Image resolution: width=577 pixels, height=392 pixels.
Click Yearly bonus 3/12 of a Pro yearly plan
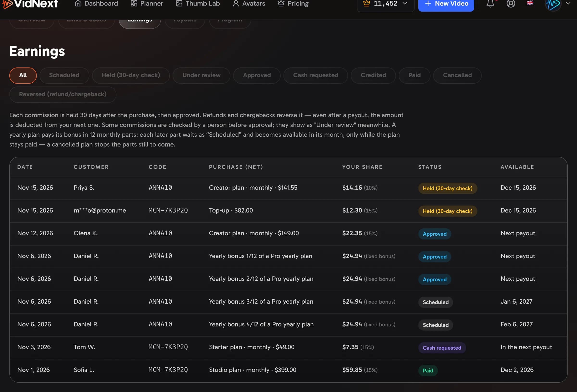pyautogui.click(x=261, y=301)
